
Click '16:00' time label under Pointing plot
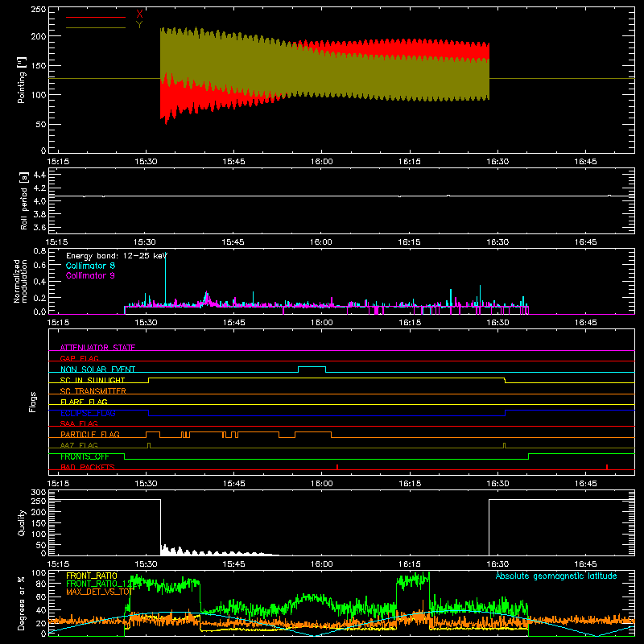[x=321, y=162]
